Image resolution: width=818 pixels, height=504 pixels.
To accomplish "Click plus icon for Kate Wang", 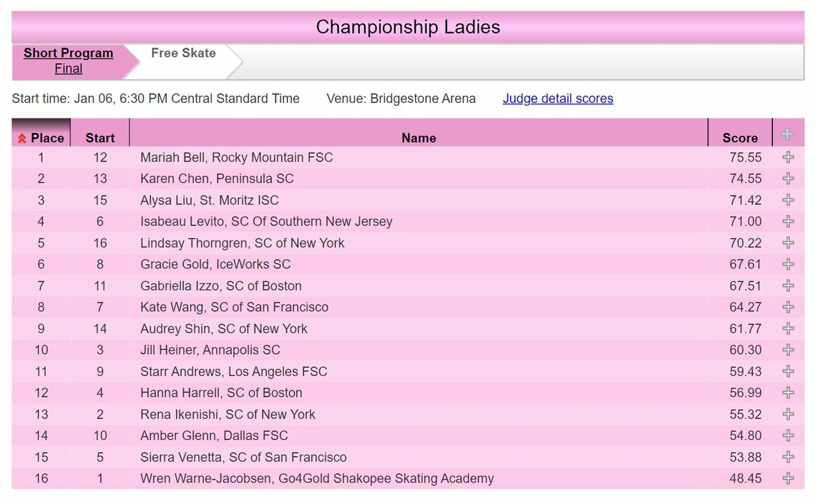I will click(x=788, y=307).
